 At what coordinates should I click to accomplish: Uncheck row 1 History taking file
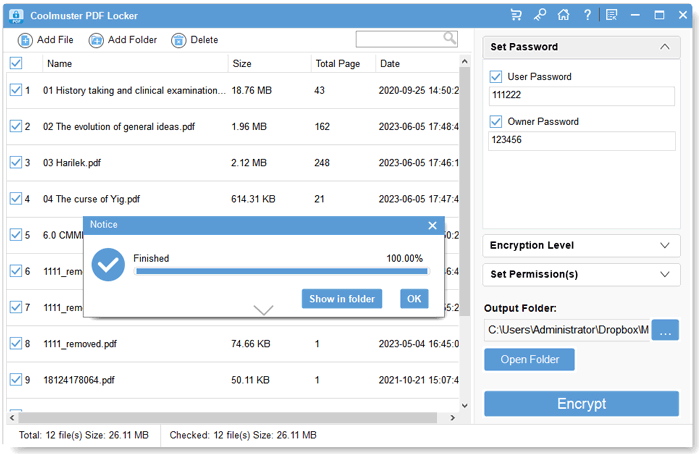click(16, 90)
